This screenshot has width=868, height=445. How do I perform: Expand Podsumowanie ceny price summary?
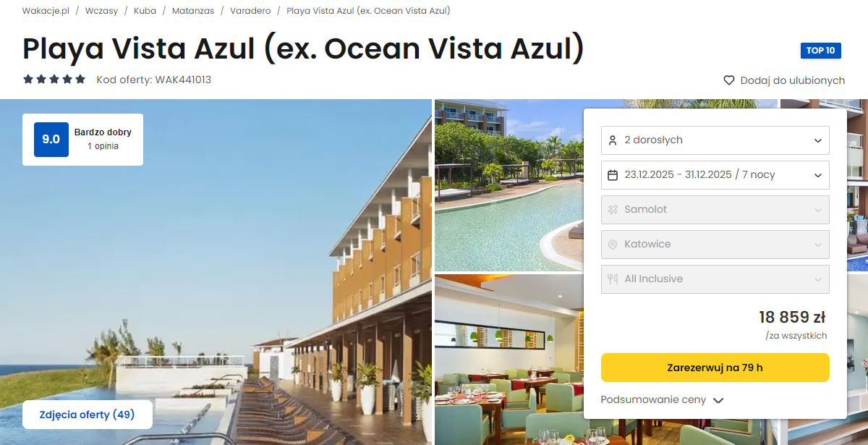point(662,399)
